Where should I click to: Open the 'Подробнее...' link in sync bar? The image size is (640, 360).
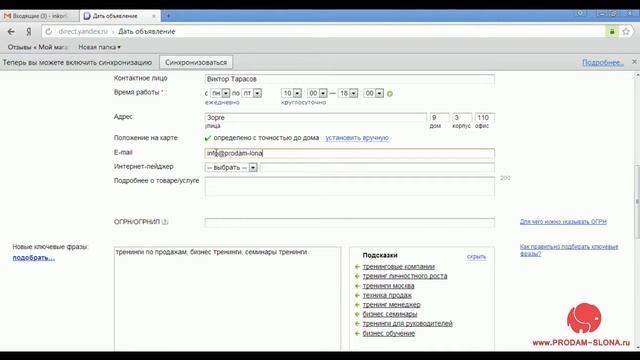tap(602, 62)
